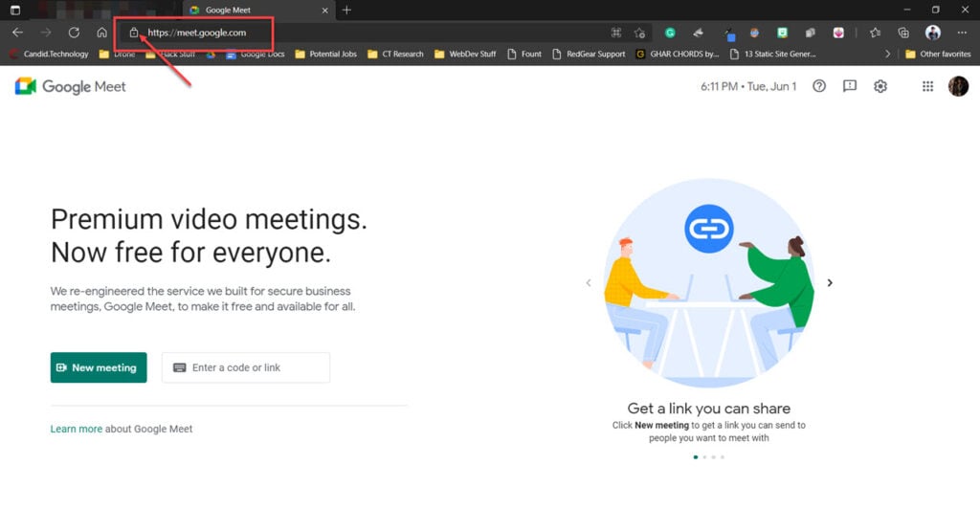Image resolution: width=980 pixels, height=532 pixels.
Task: Reload the page with the refresh icon
Action: tap(74, 33)
